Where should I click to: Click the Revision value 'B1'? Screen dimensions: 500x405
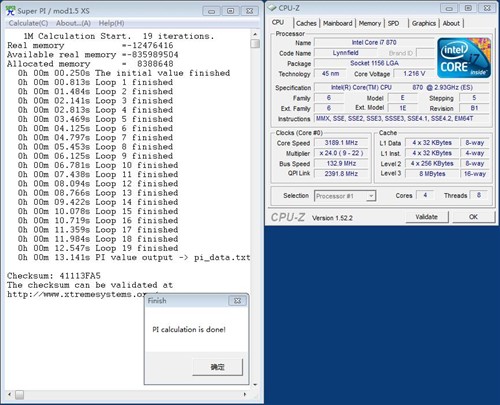tap(474, 108)
